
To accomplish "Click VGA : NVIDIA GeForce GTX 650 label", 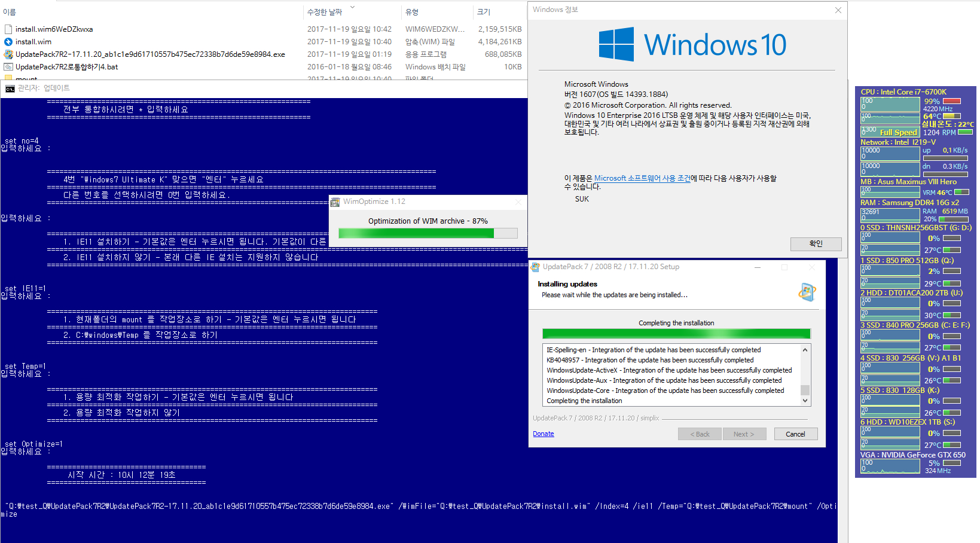I will [x=913, y=455].
